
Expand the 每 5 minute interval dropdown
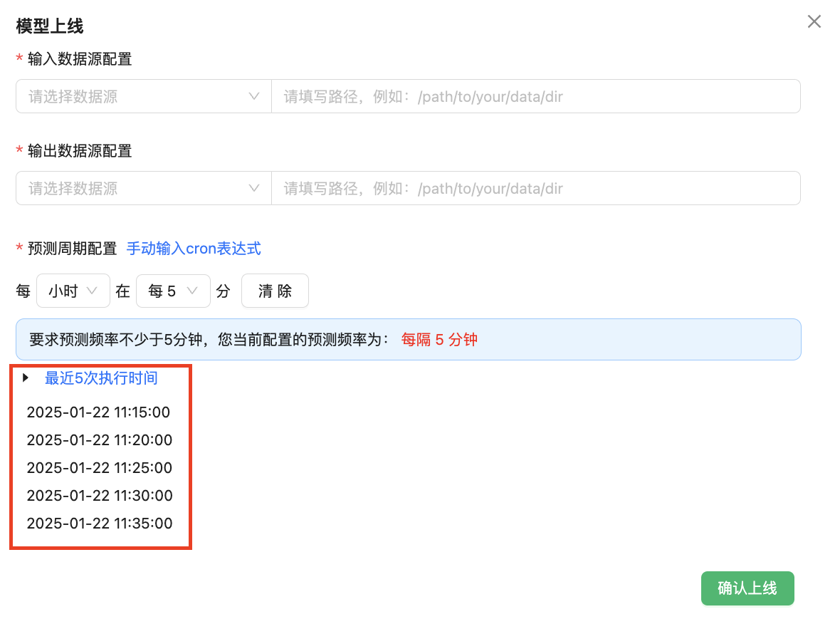coord(173,291)
